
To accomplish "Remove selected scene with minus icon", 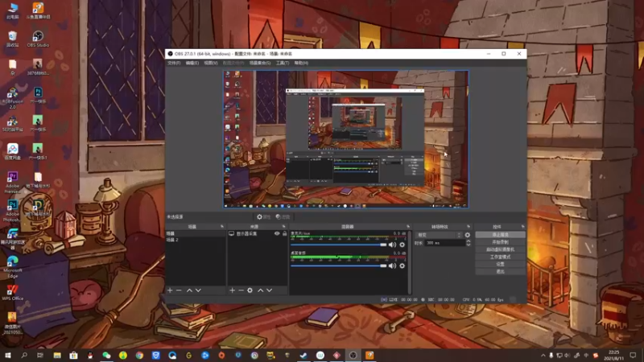I will click(x=179, y=290).
